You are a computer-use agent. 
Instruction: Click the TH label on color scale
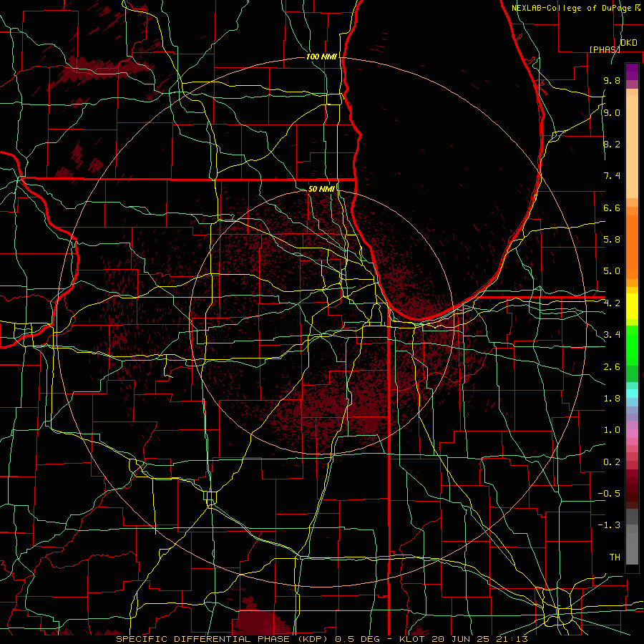tap(615, 557)
